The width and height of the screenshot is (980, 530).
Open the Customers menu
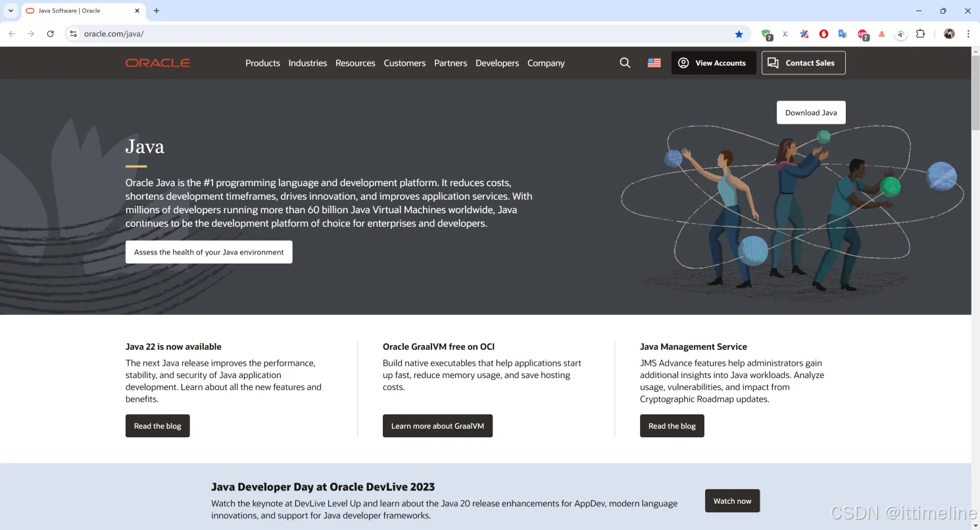coord(404,63)
